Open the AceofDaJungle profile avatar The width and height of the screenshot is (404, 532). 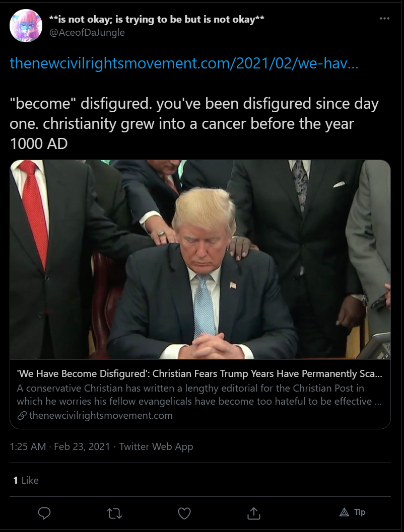tap(26, 26)
